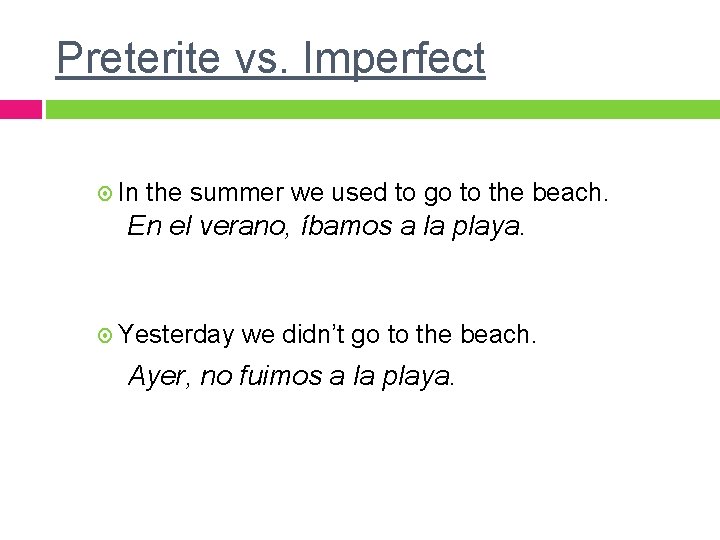Image resolution: width=720 pixels, height=540 pixels.
Task: Select the word "Yesterday" in the second bullet
Action: [x=176, y=334]
